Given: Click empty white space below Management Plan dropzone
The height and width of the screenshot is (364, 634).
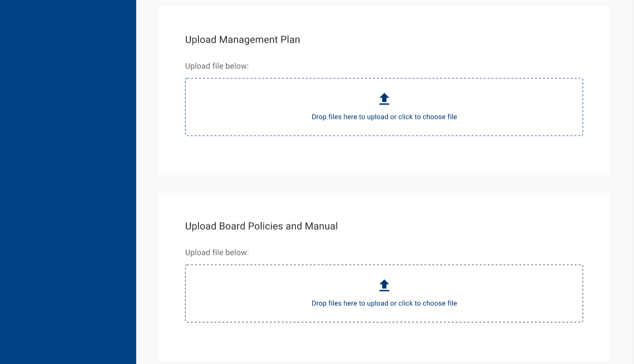Looking at the screenshot, I should point(384,156).
